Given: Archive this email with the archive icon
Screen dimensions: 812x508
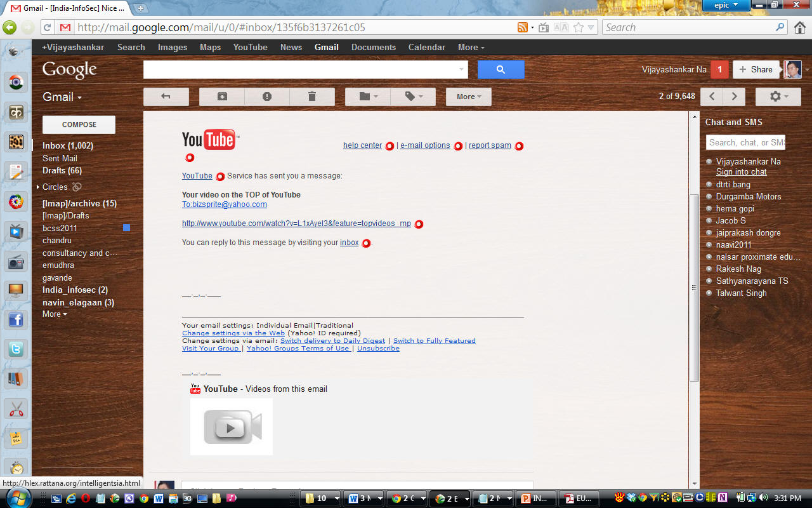Looking at the screenshot, I should pos(222,97).
